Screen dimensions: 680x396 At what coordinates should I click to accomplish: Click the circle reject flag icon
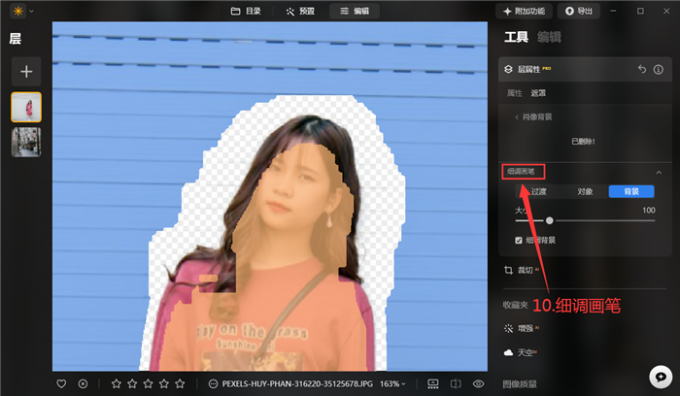pos(83,384)
